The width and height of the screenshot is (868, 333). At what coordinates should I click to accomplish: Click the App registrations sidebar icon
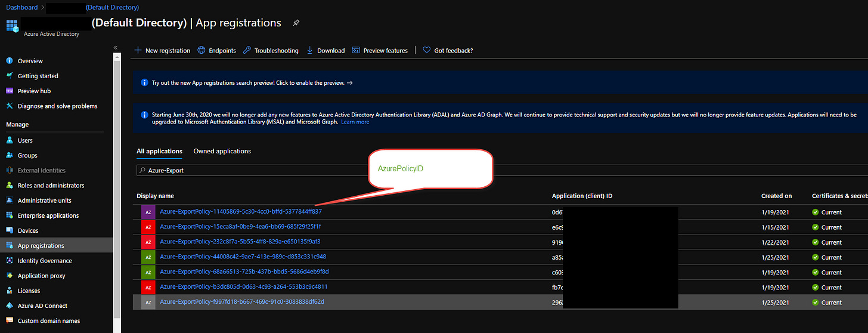click(10, 245)
